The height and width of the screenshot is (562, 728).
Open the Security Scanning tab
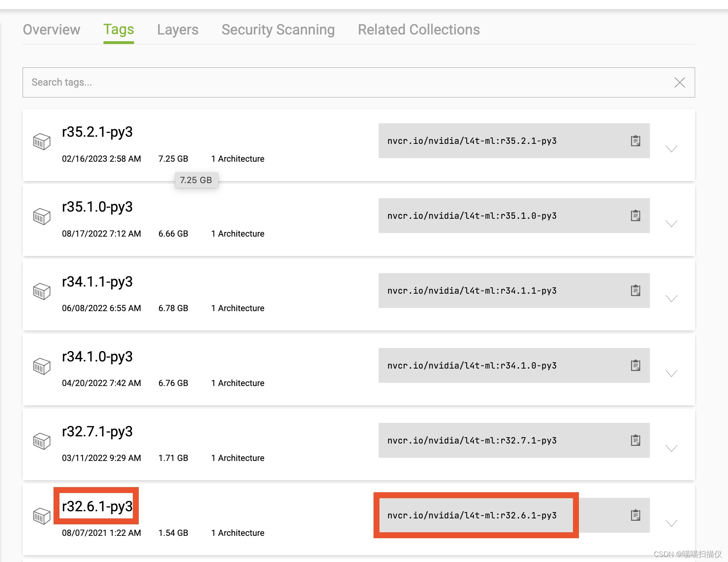pyautogui.click(x=278, y=30)
